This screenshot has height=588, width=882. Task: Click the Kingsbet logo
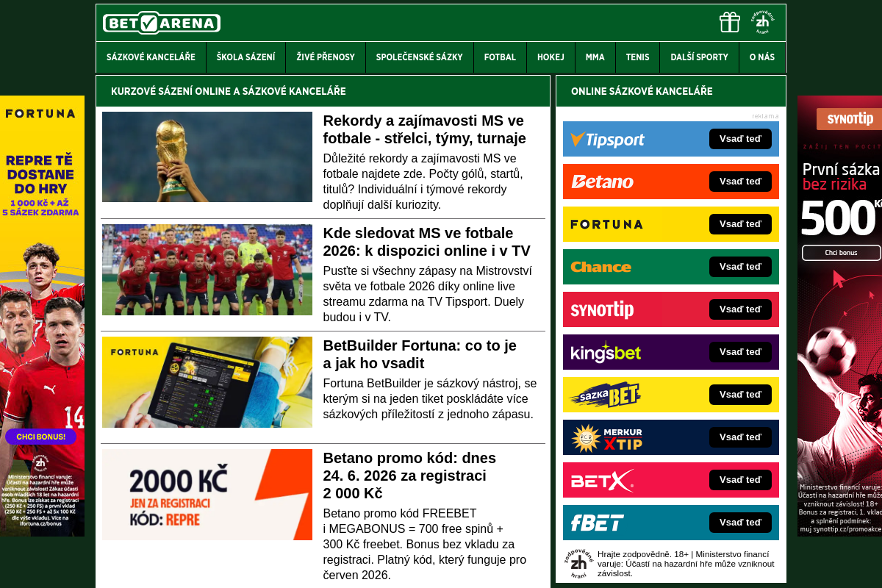tap(606, 352)
